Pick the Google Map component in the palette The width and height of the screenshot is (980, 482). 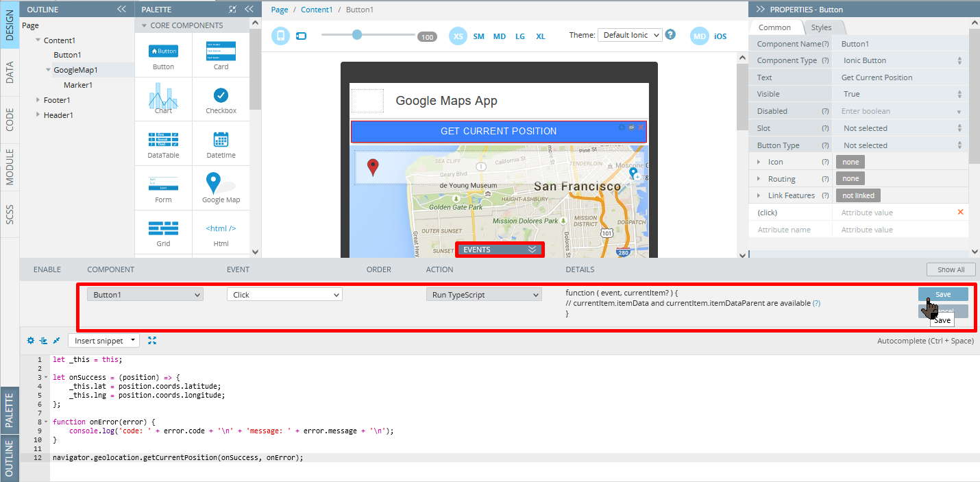click(221, 189)
